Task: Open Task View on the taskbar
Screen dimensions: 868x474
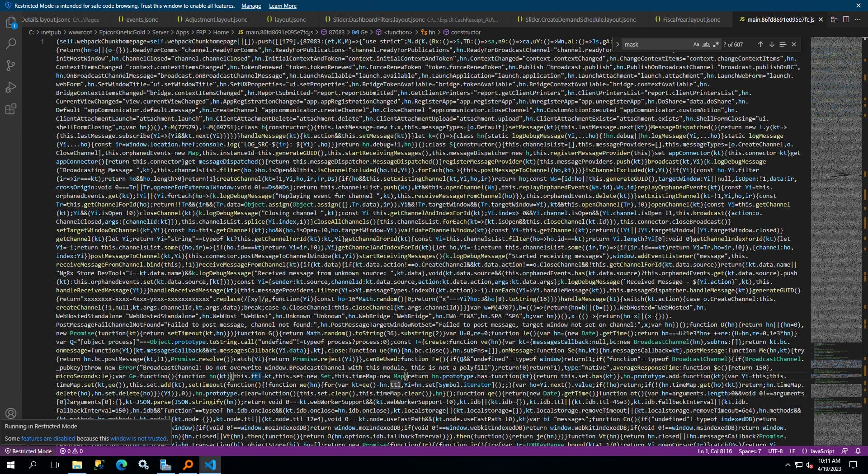Action: click(54, 465)
